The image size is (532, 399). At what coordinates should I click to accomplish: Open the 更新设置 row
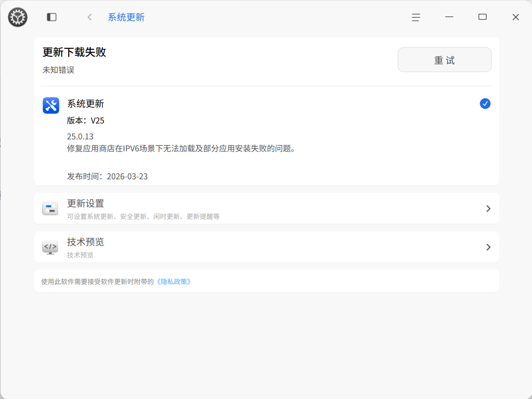[266, 208]
